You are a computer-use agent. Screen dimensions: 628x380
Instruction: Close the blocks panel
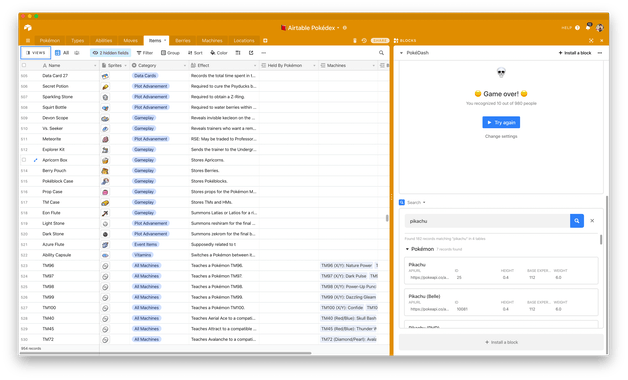(601, 40)
